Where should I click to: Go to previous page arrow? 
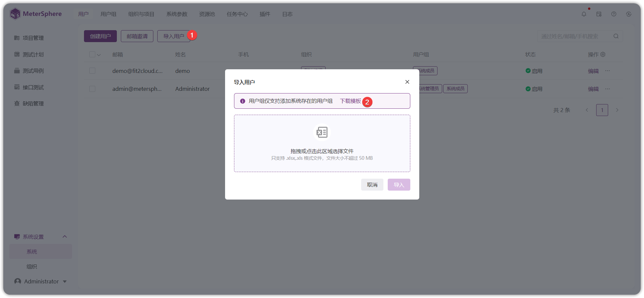coord(587,110)
